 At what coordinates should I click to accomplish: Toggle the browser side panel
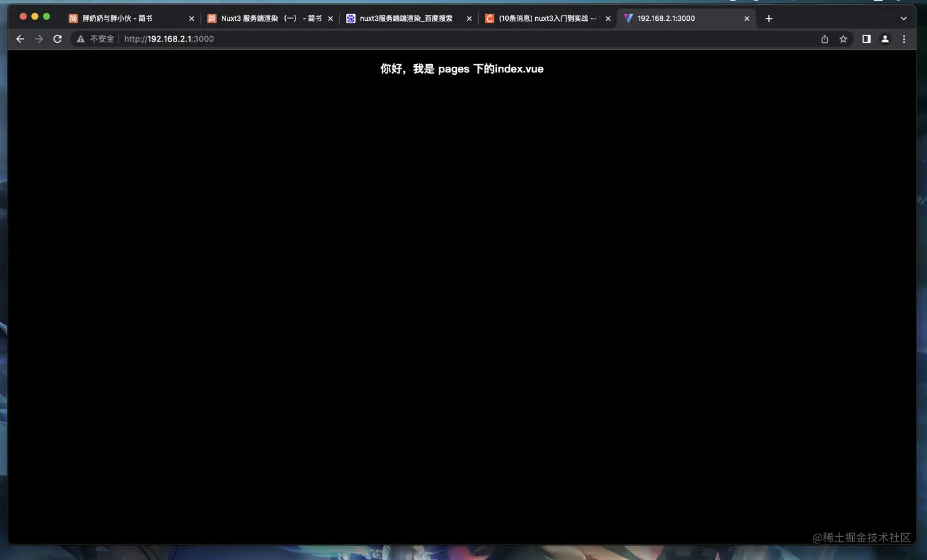pos(866,39)
